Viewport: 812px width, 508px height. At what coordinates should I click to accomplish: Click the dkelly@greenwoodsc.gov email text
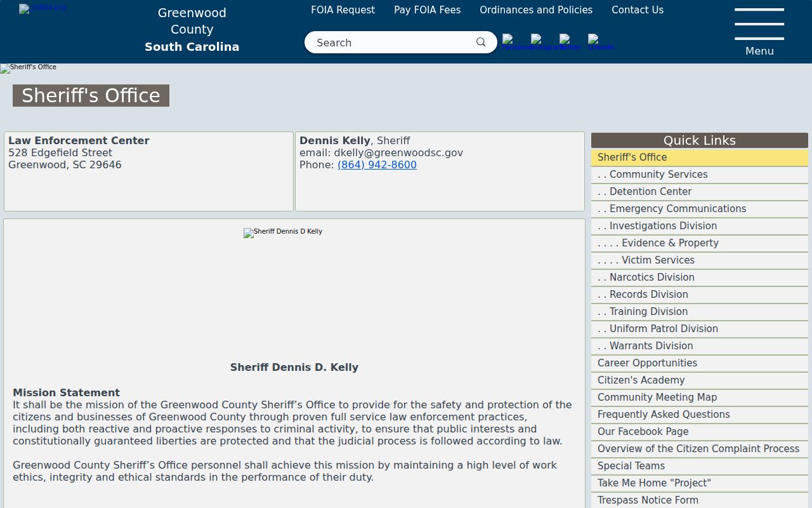[398, 153]
